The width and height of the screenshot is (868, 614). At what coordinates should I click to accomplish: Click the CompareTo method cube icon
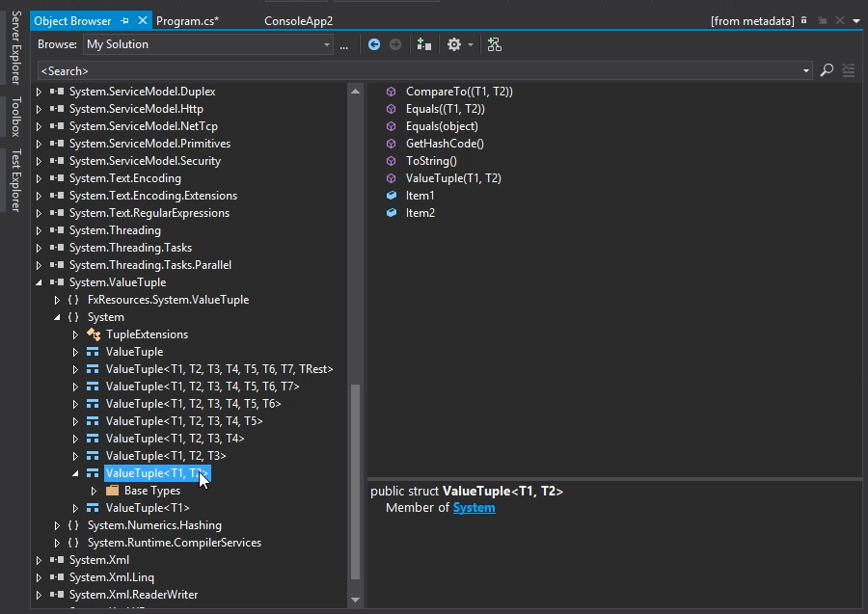pyautogui.click(x=392, y=92)
